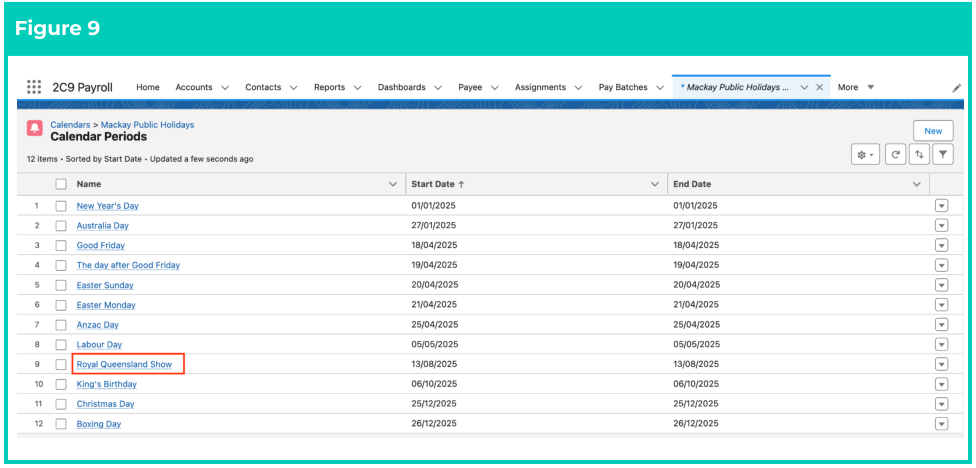Open the App Launcher grid icon

(x=34, y=87)
